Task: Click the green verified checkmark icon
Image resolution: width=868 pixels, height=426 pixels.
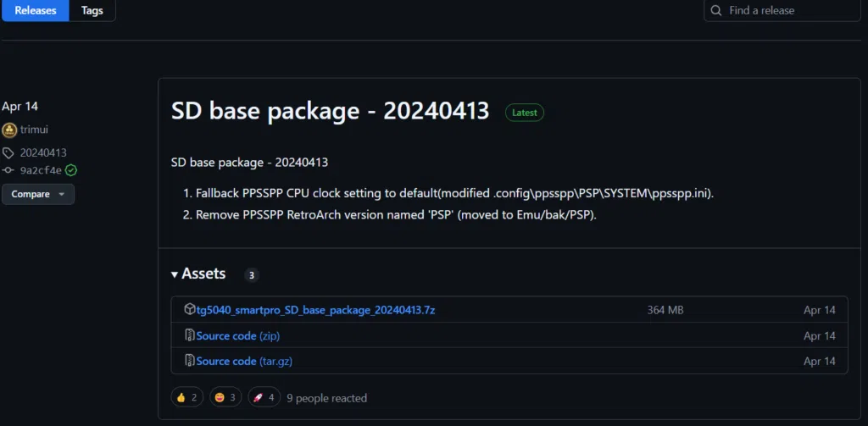Action: pos(71,170)
